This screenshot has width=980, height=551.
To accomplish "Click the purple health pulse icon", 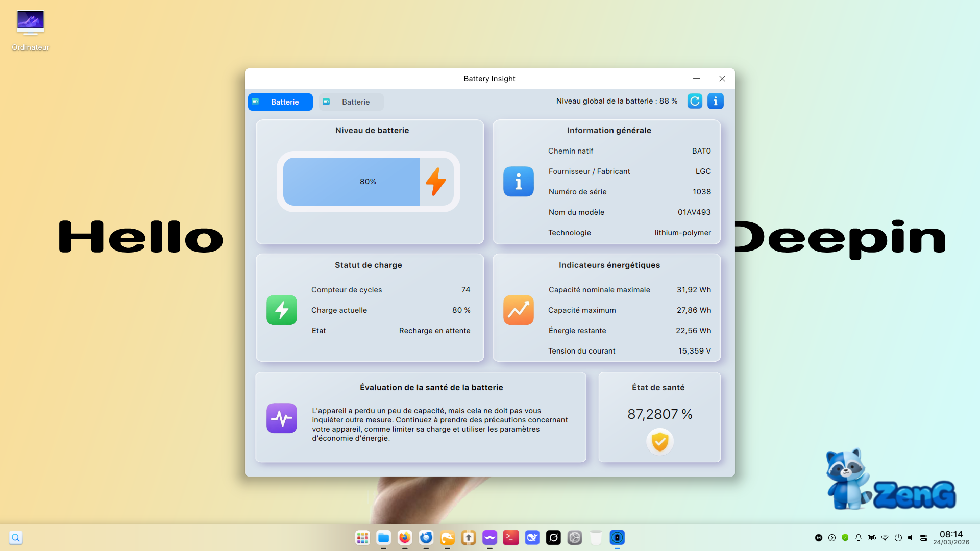I will pyautogui.click(x=282, y=418).
